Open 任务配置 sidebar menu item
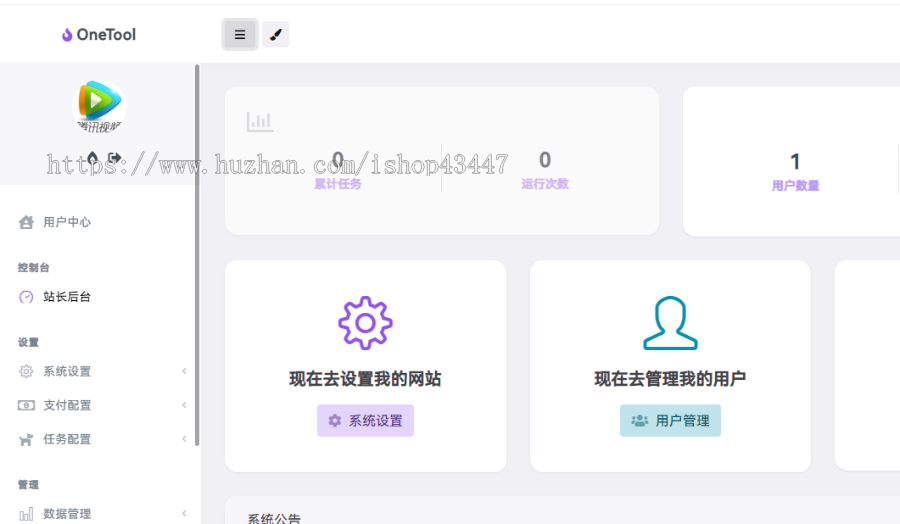The image size is (900, 524). (67, 439)
